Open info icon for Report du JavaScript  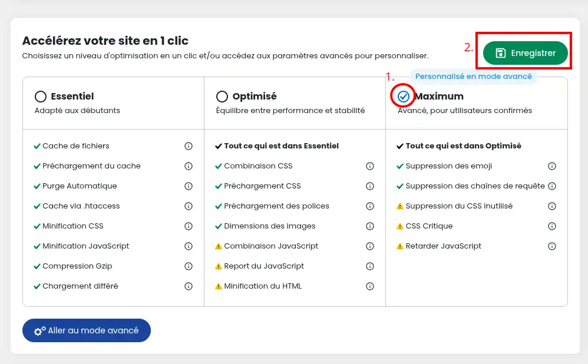370,266
